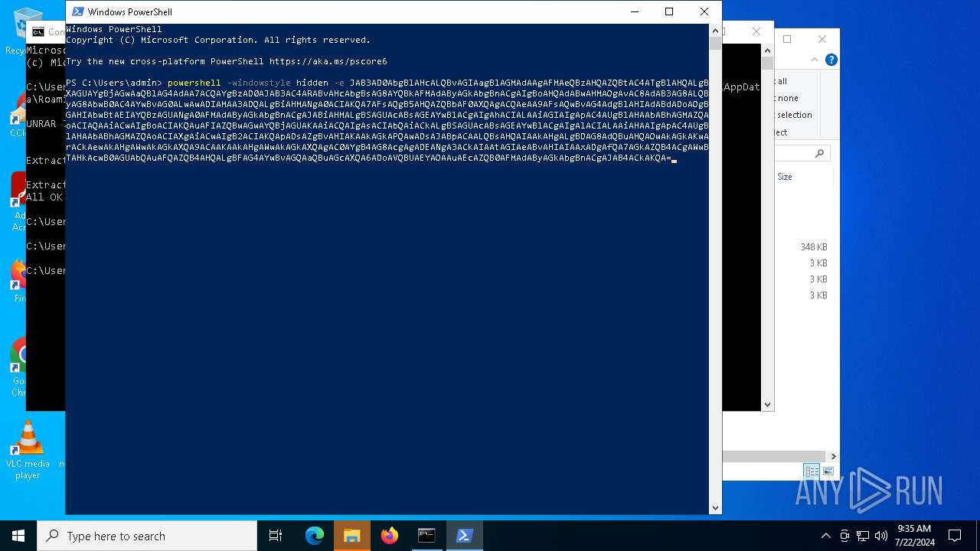The image size is (980, 551).
Task: Open File Explorer from the taskbar
Action: (x=351, y=536)
